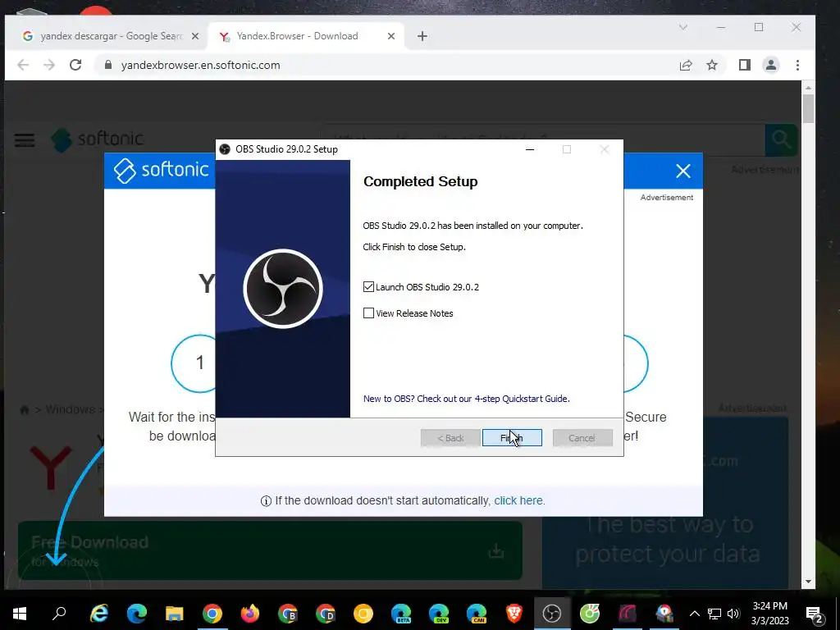Open Chrome profile avatar
The image size is (840, 630).
(x=771, y=65)
